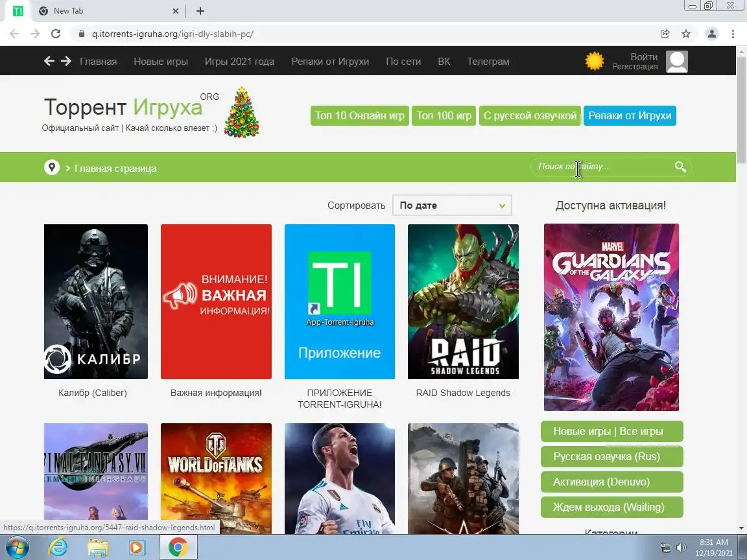The height and width of the screenshot is (560, 747).
Task: Click the Активация (Denuvo) button
Action: 611,482
